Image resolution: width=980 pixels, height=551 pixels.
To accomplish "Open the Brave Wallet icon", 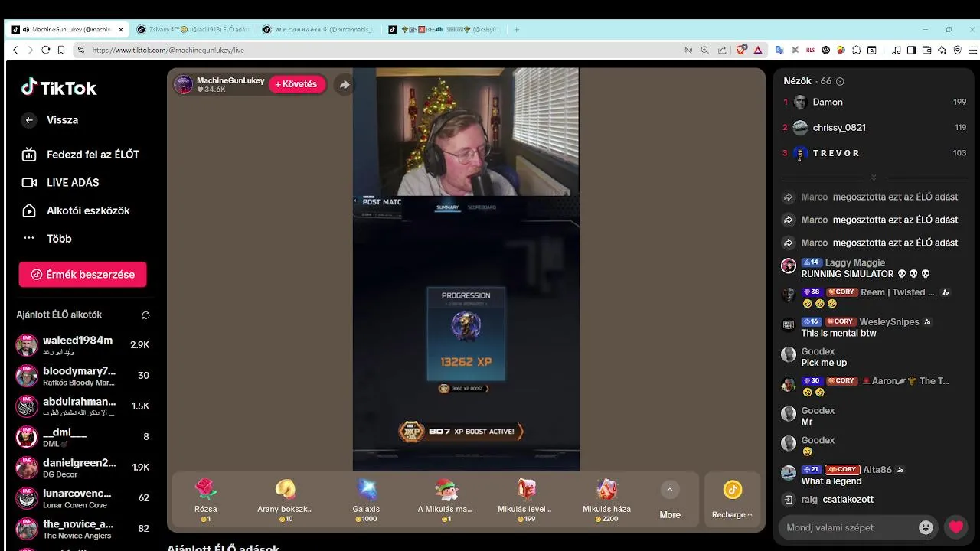I will [x=926, y=50].
